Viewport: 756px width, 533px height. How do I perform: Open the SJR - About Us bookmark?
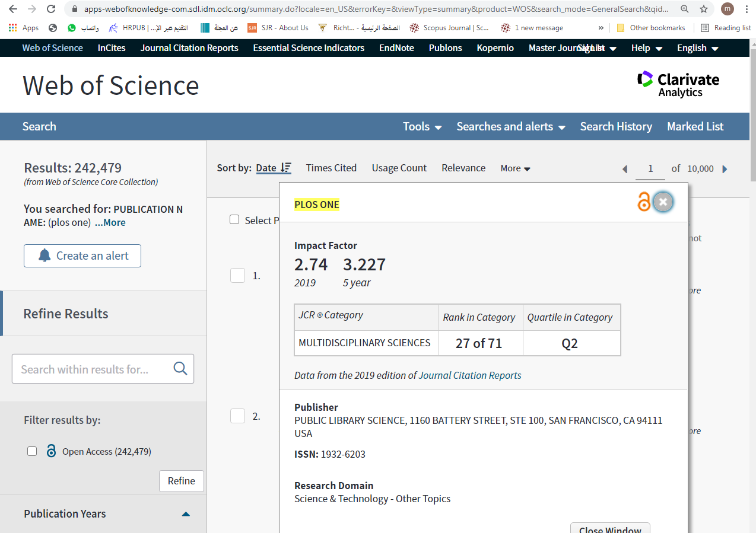278,28
